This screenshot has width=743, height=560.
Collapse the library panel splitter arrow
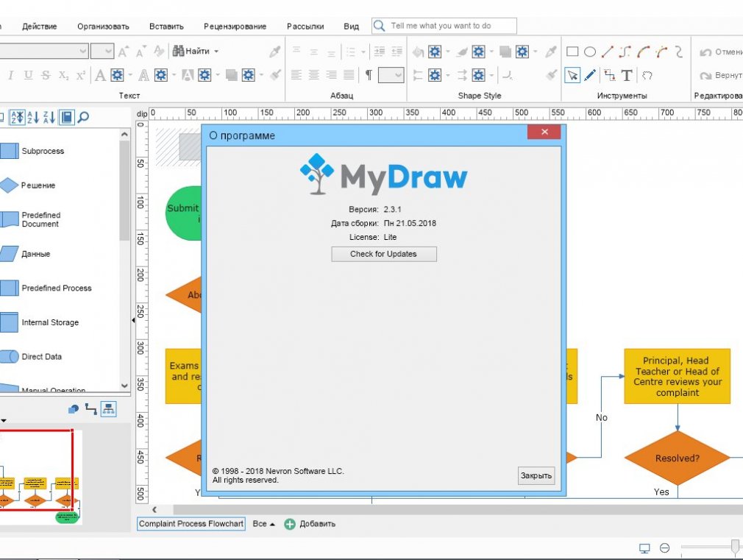click(133, 321)
